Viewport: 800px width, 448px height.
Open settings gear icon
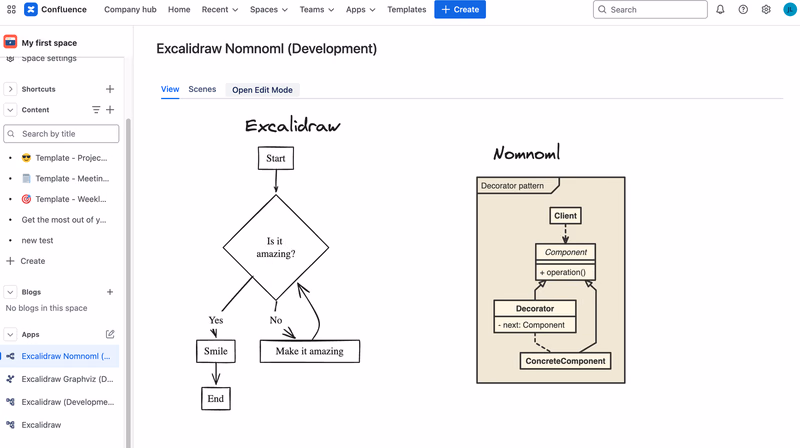[x=766, y=9]
